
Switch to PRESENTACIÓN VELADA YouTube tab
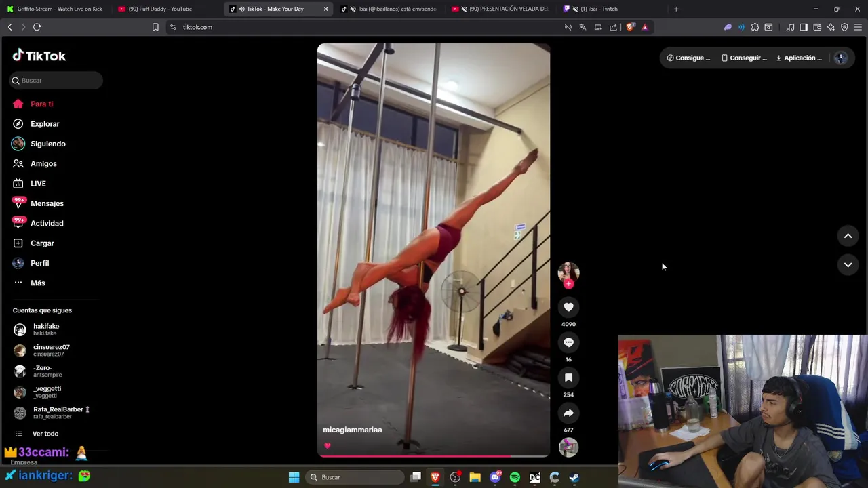pos(502,9)
